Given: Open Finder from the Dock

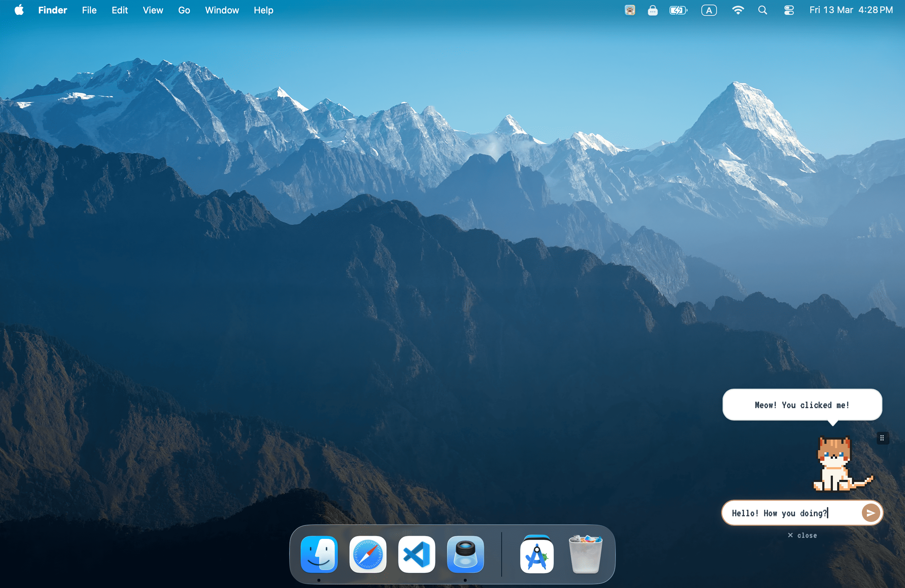Looking at the screenshot, I should [319, 554].
